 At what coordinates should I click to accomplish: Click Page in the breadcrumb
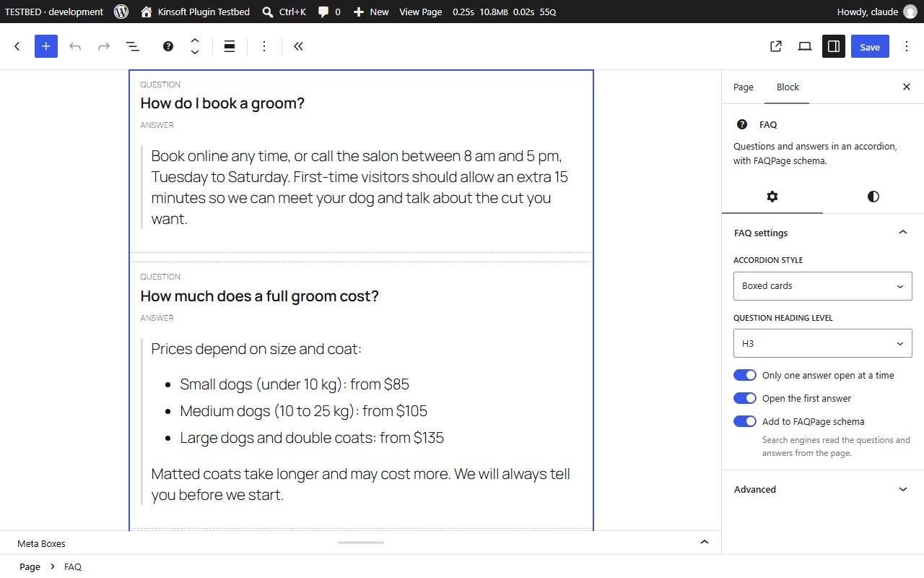(30, 566)
